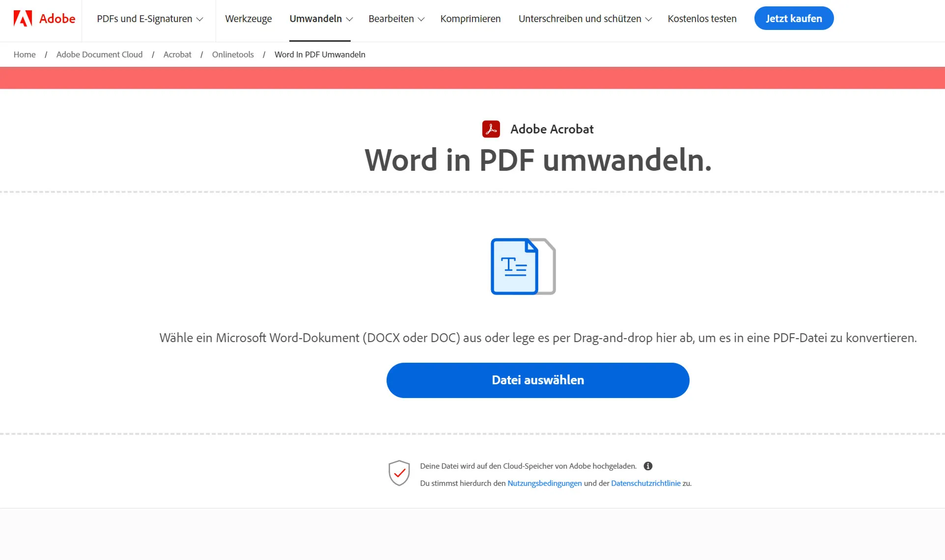Open the Umwandeln dropdown menu

coord(321,19)
